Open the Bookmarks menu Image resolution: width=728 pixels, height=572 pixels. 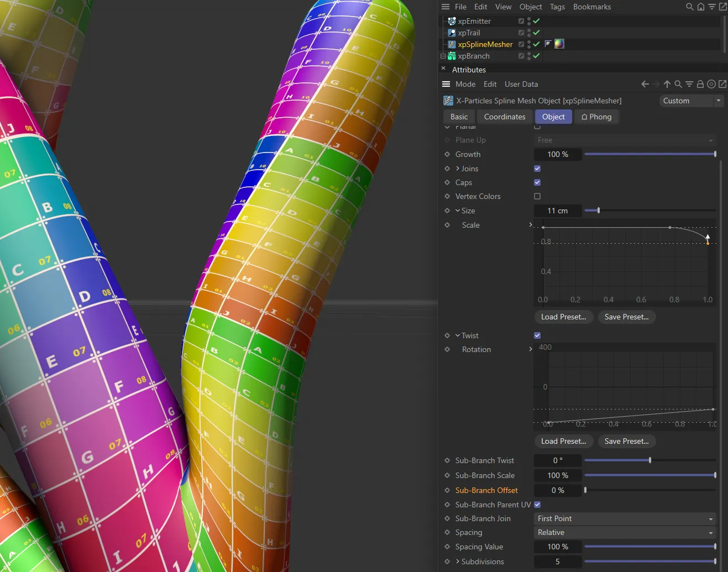(x=591, y=7)
